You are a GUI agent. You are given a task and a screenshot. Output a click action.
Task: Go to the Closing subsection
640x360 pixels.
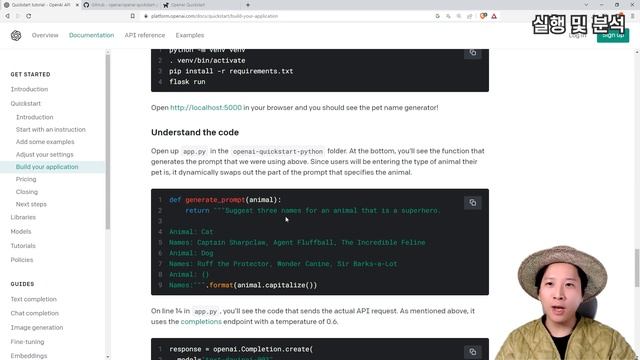[27, 192]
